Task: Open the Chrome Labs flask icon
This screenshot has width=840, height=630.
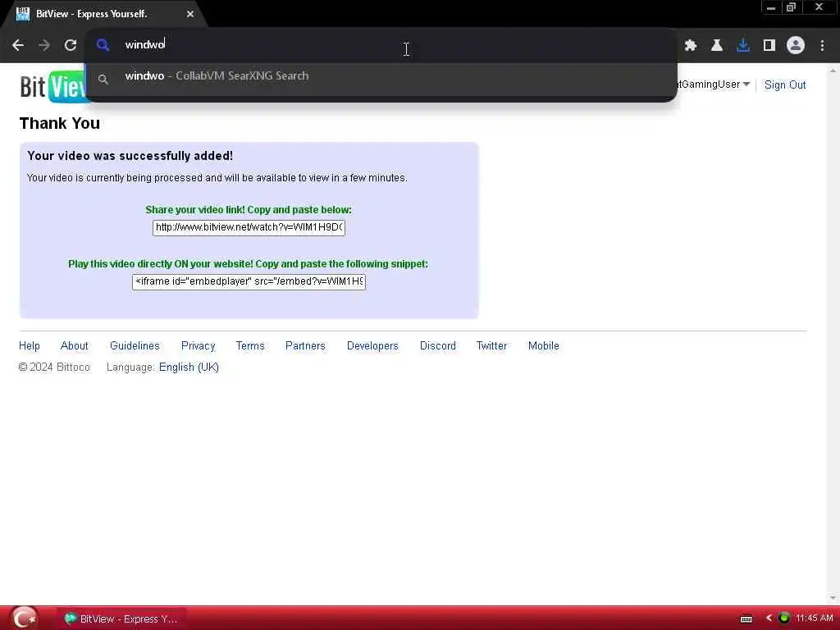Action: click(717, 46)
